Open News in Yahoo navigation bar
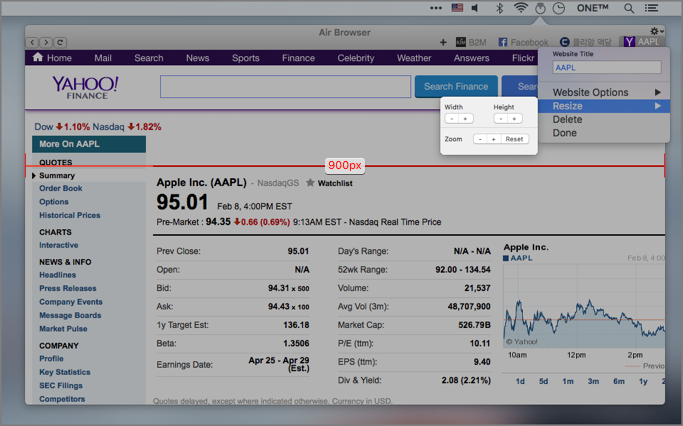This screenshot has height=426, width=683. pos(198,58)
